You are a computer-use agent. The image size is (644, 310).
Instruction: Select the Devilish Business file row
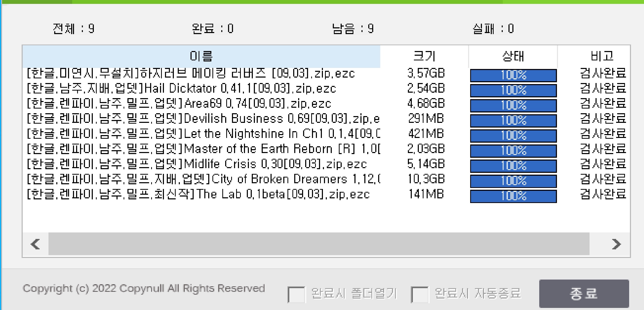coord(203,119)
